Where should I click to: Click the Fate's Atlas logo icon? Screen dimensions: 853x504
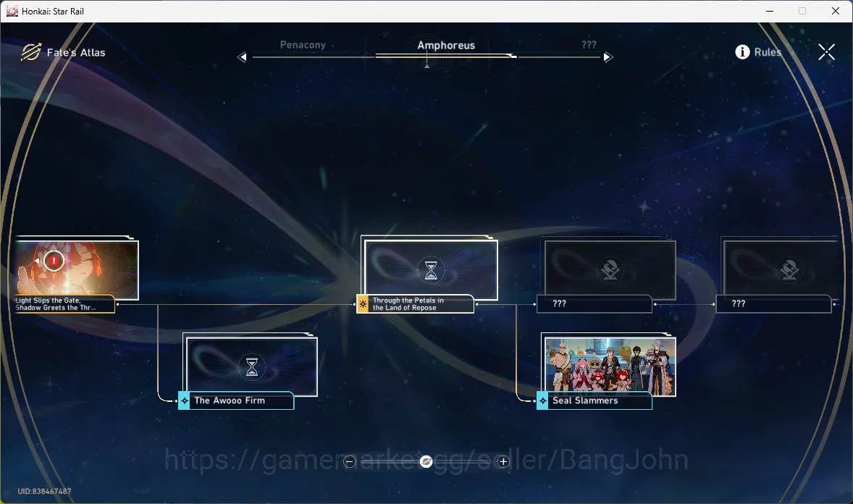coord(31,51)
